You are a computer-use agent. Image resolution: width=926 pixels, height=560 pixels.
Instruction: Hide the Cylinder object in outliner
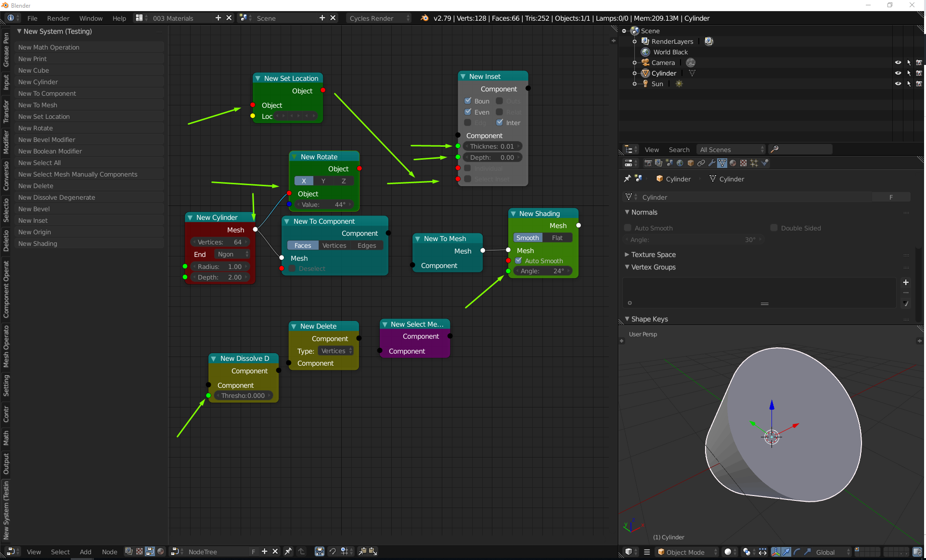[x=898, y=73]
